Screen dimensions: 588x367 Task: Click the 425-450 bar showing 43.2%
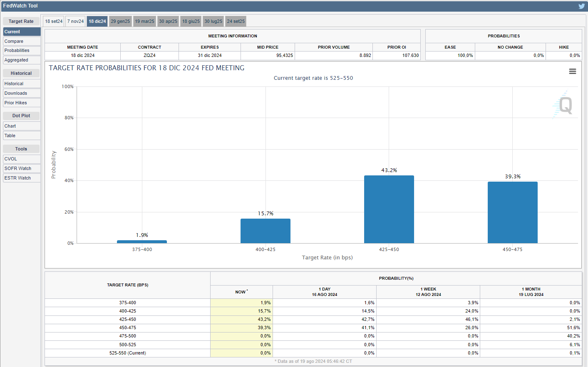pyautogui.click(x=389, y=209)
